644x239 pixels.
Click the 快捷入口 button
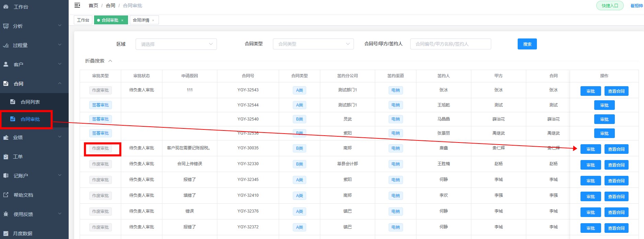pos(610,5)
